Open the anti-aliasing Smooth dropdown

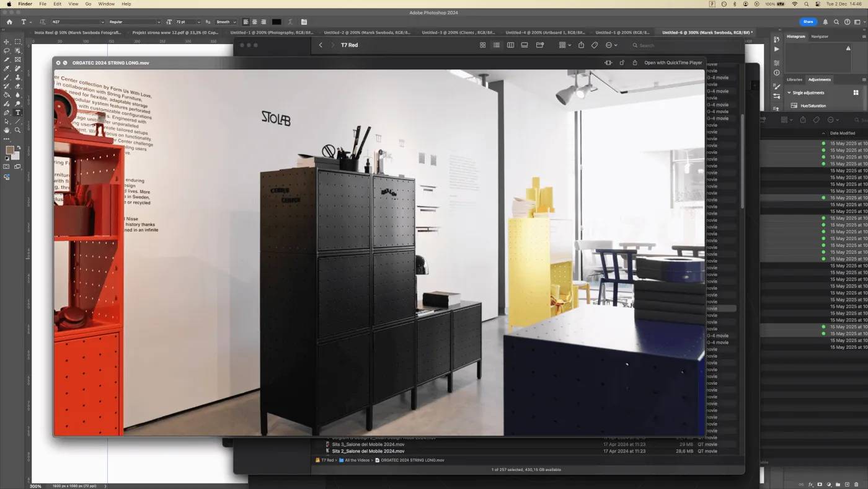point(224,22)
